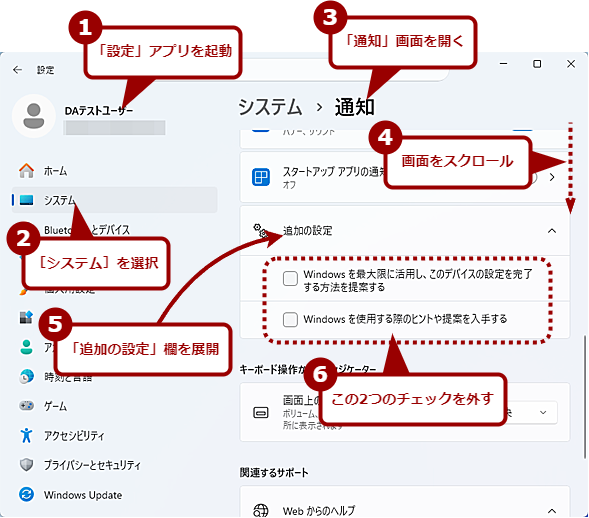Image resolution: width=589 pixels, height=518 pixels.
Task: Uncheck 'Windows を最大限に活用し' suggestion checkbox
Action: coord(290,278)
